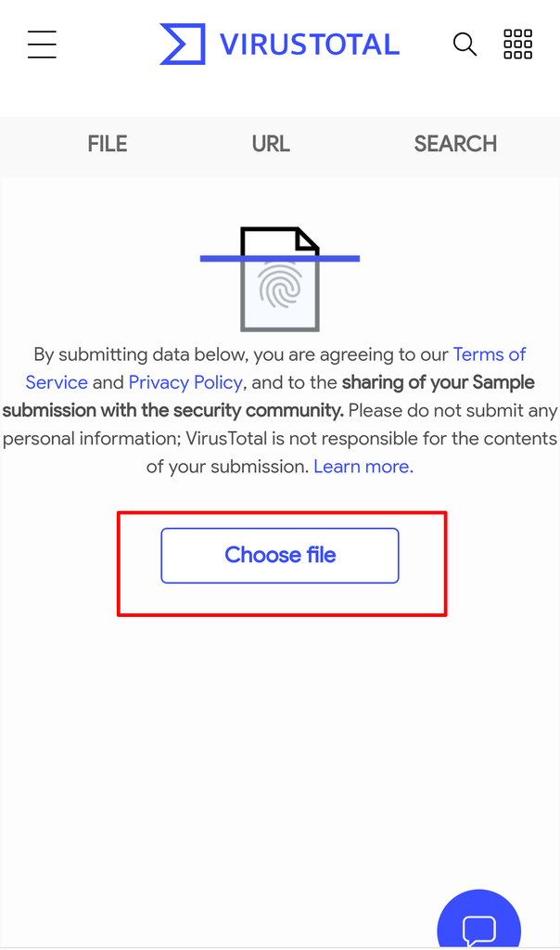
Task: Follow the Learn more link
Action: coord(363,467)
